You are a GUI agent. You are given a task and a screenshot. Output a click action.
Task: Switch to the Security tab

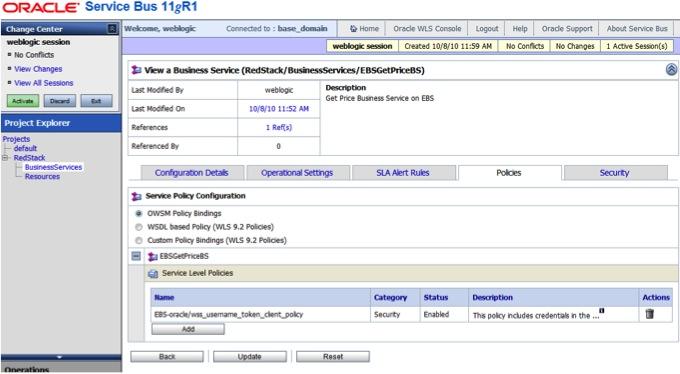pos(614,173)
